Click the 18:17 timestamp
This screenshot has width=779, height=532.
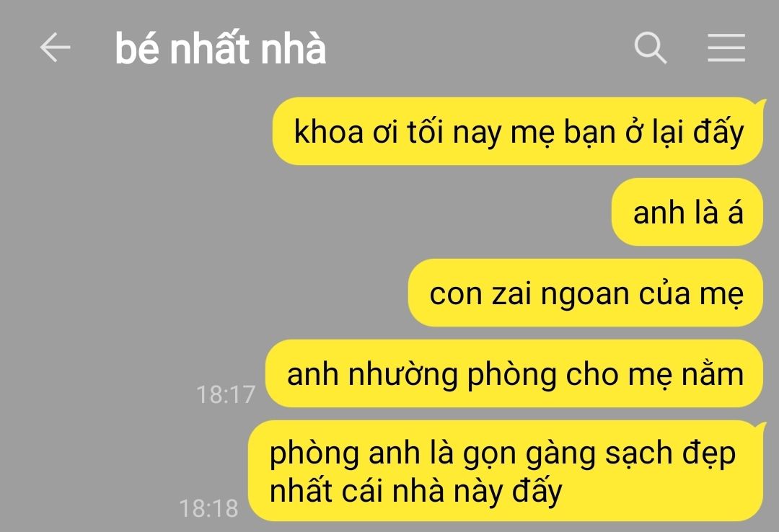click(226, 395)
